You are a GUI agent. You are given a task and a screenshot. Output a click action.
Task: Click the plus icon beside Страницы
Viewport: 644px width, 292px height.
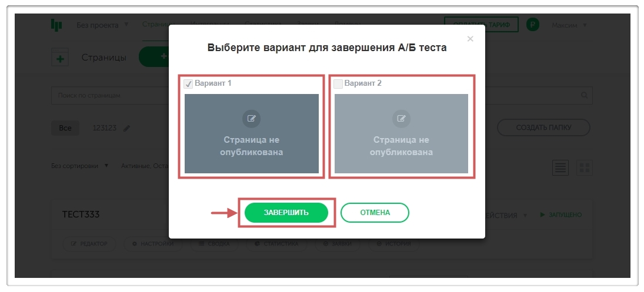pos(60,59)
